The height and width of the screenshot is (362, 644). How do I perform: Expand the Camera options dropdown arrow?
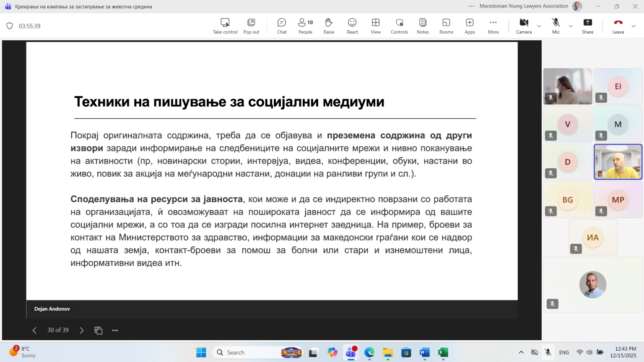pos(539,26)
